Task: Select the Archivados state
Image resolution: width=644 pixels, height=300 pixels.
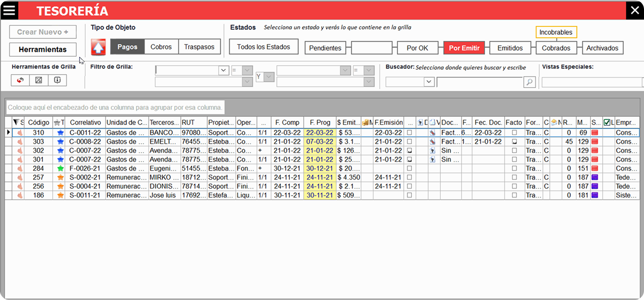Action: [x=602, y=48]
